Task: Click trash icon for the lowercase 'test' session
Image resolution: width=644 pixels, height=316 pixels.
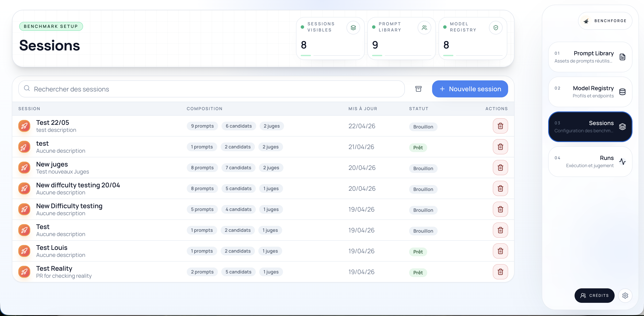Action: 500,147
